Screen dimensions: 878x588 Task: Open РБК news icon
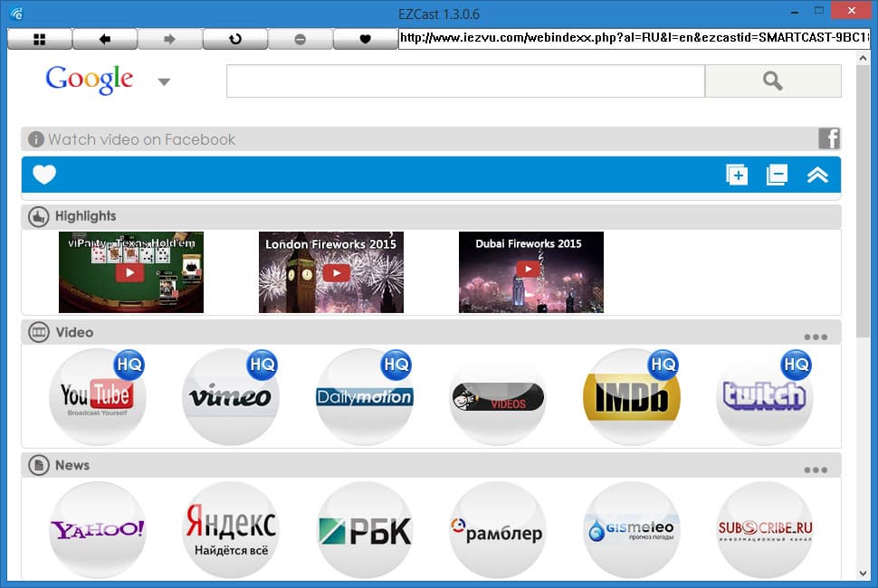[x=365, y=530]
